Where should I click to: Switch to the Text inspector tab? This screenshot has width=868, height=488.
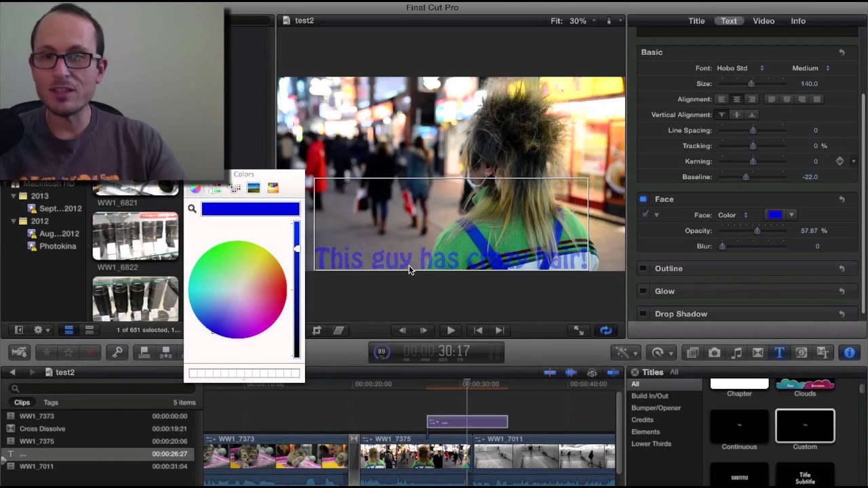tap(729, 21)
